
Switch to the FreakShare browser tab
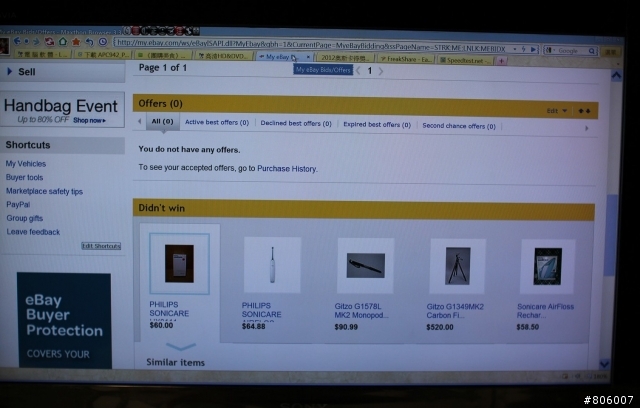406,59
